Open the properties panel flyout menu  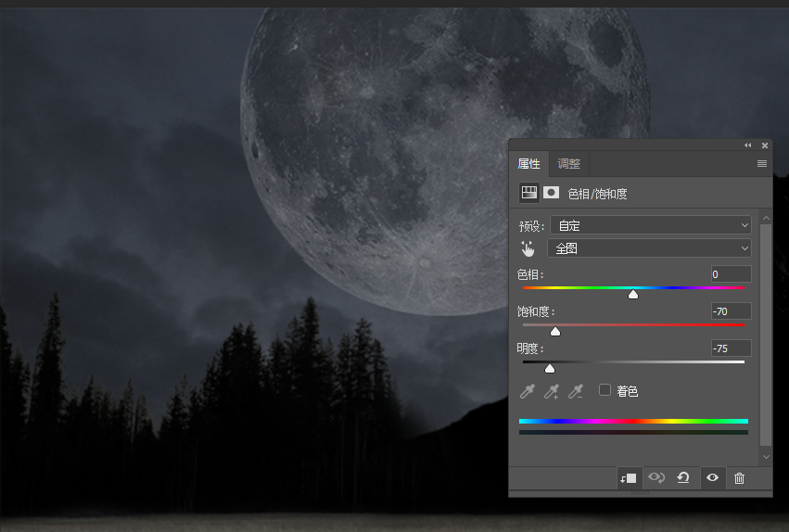[762, 163]
